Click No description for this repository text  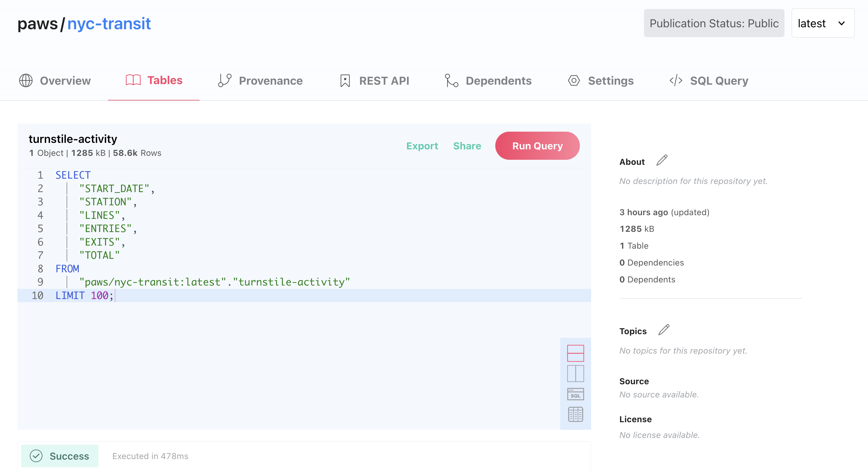[693, 181]
